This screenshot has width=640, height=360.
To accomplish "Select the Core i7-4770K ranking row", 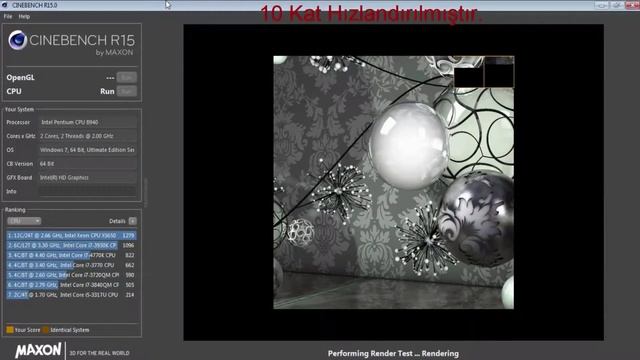I will pos(71,255).
